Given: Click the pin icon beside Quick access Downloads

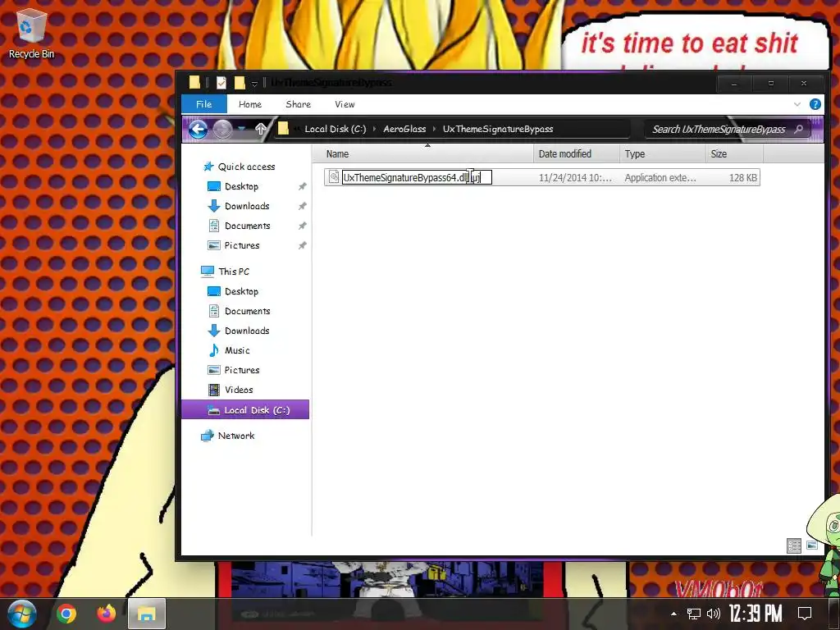Looking at the screenshot, I should click(302, 206).
